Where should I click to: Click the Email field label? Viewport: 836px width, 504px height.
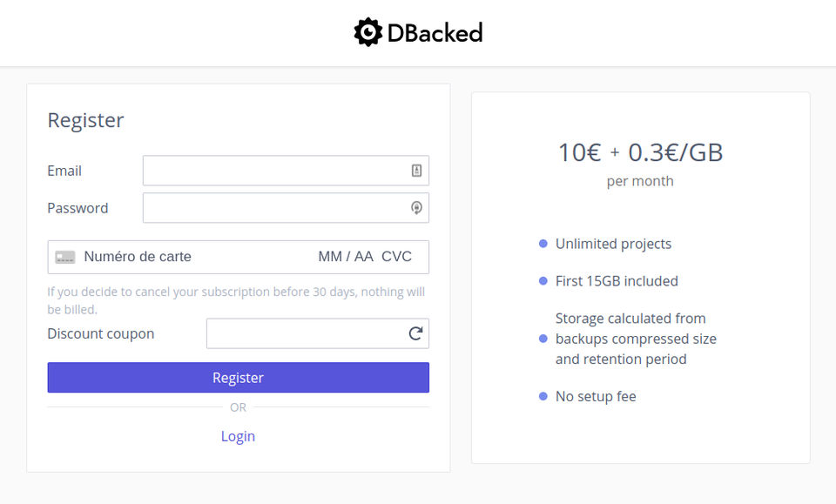point(64,171)
